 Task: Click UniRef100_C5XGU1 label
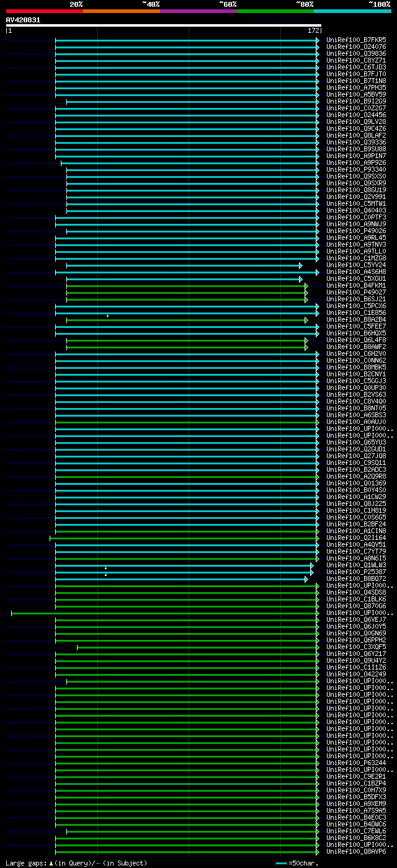click(x=356, y=278)
